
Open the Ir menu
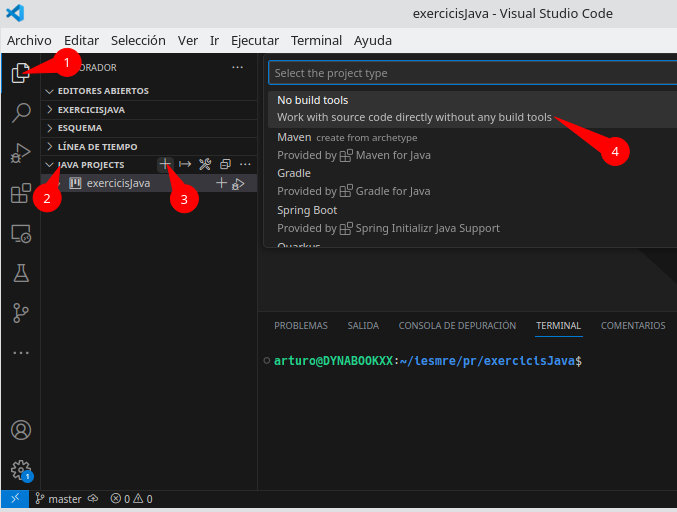(x=214, y=41)
